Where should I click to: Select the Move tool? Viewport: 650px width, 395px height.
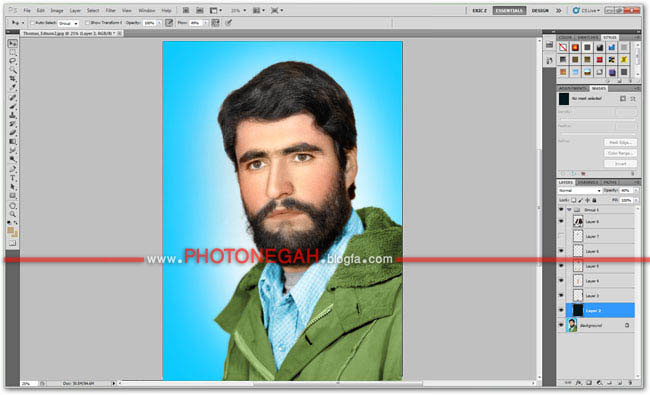coord(13,43)
